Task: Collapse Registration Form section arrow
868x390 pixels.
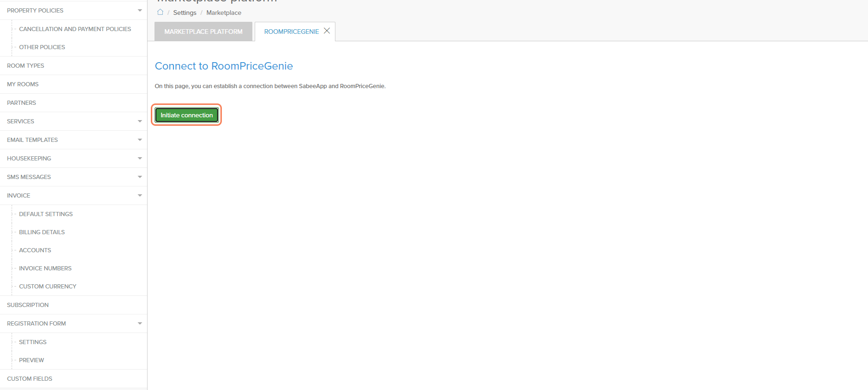Action: pos(140,323)
